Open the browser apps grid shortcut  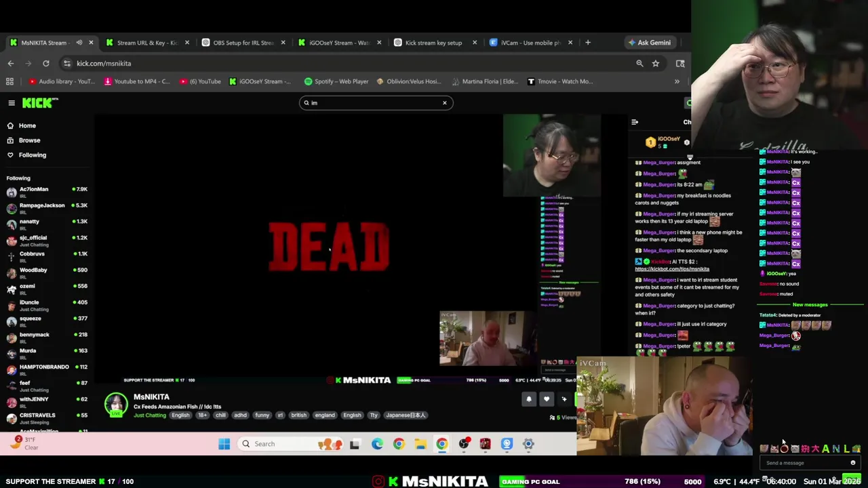point(9,81)
